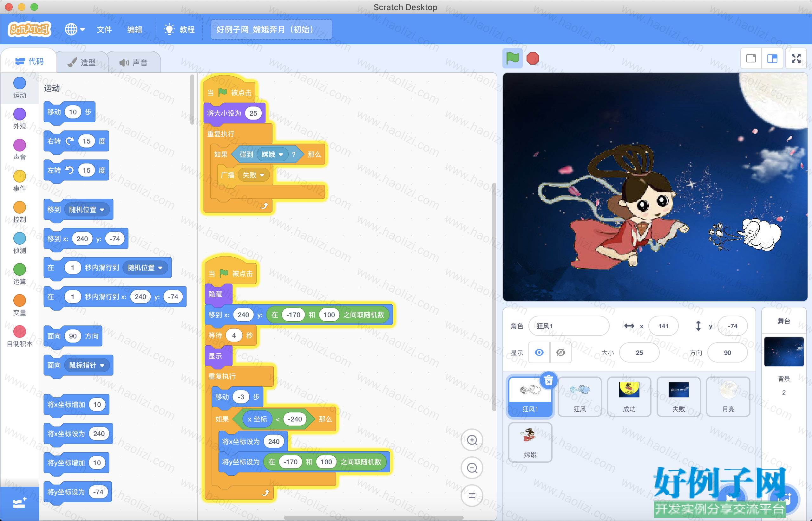
Task: Open 随机位置 dropdown in 秒内滑行到 block
Action: point(145,267)
